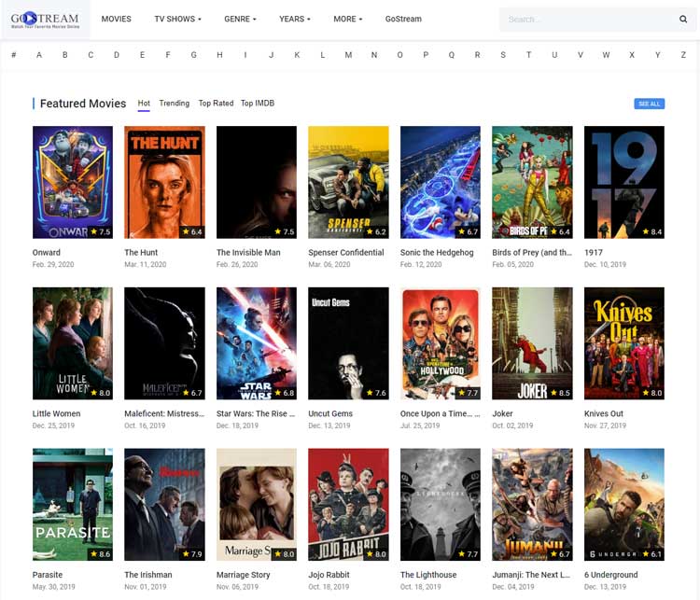Click the '6 Underground' title link
Viewport: 700px width, 600px height.
(611, 575)
